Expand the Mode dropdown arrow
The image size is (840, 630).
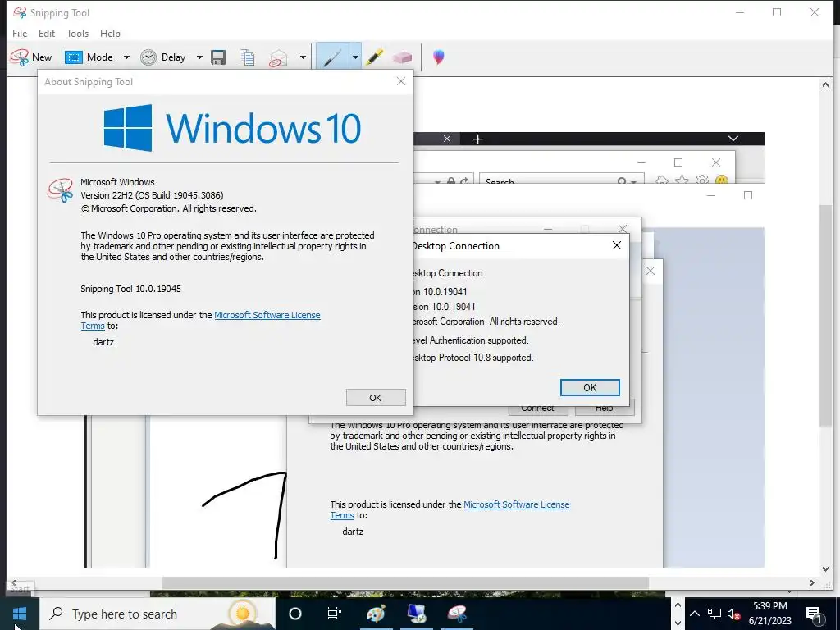126,57
